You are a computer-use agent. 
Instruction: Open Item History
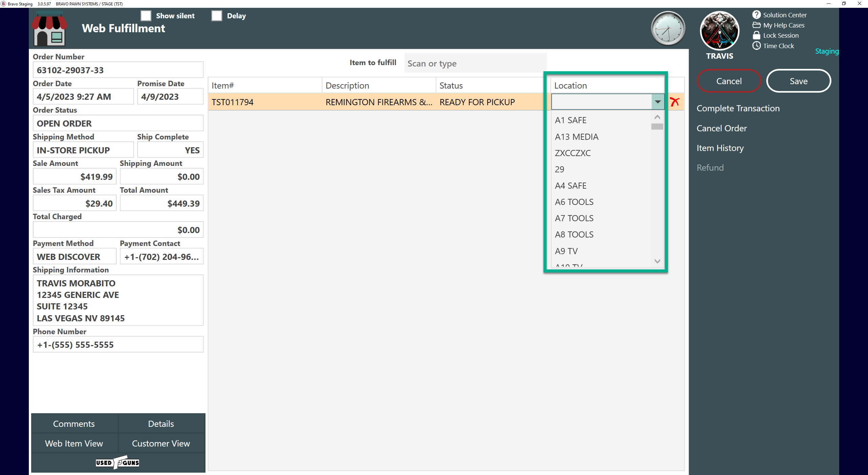[x=720, y=148]
